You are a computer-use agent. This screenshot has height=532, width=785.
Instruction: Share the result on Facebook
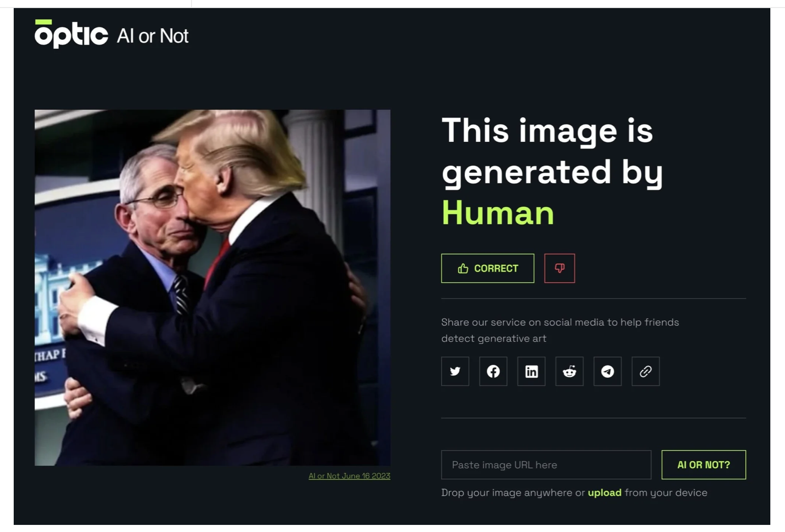coord(493,371)
